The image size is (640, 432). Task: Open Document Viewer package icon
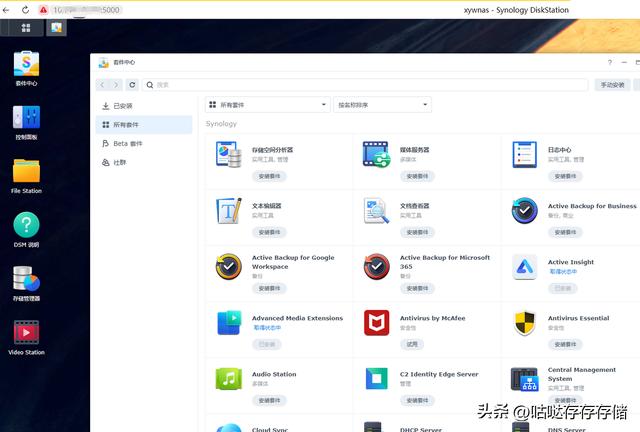(376, 210)
